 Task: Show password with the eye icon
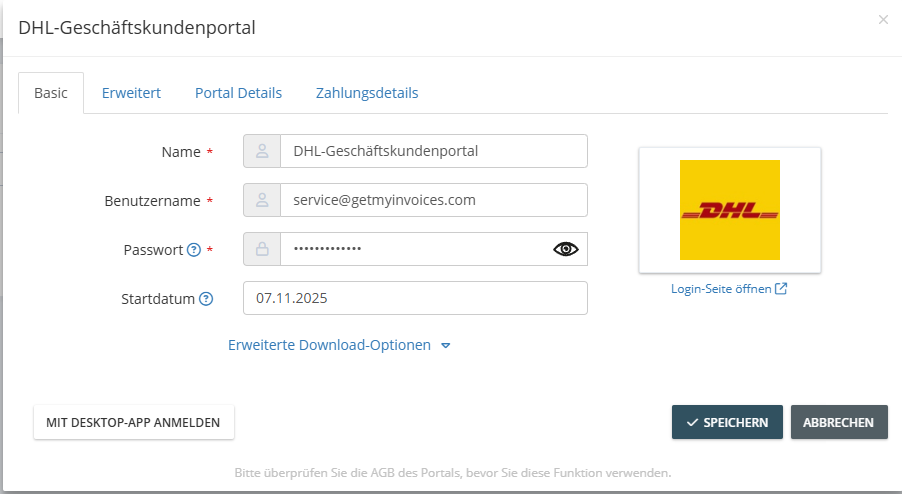coord(565,249)
